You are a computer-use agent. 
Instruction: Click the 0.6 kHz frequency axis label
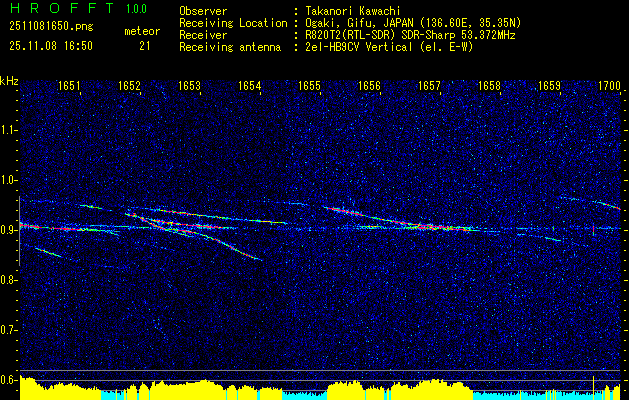coord(8,380)
